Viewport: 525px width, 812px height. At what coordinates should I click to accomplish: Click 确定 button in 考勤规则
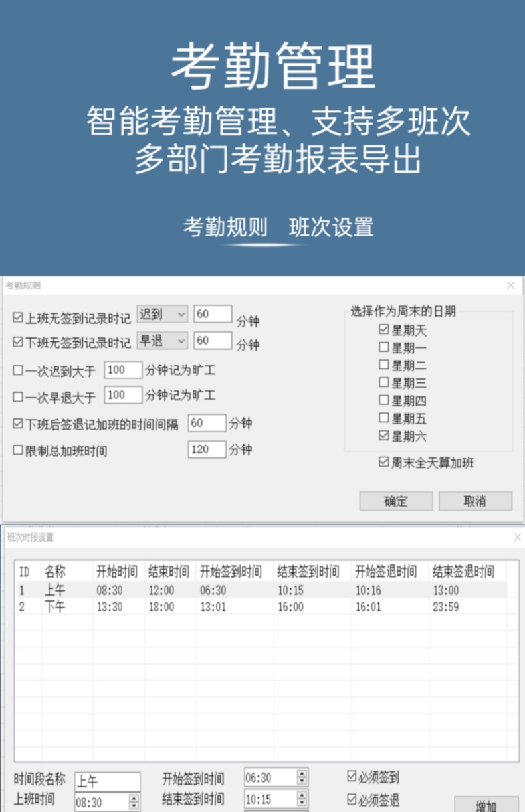395,501
